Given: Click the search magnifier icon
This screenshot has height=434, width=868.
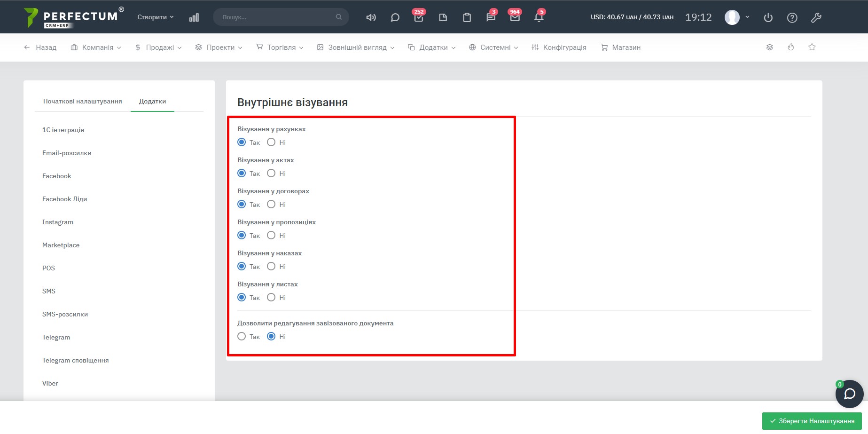Looking at the screenshot, I should point(338,17).
